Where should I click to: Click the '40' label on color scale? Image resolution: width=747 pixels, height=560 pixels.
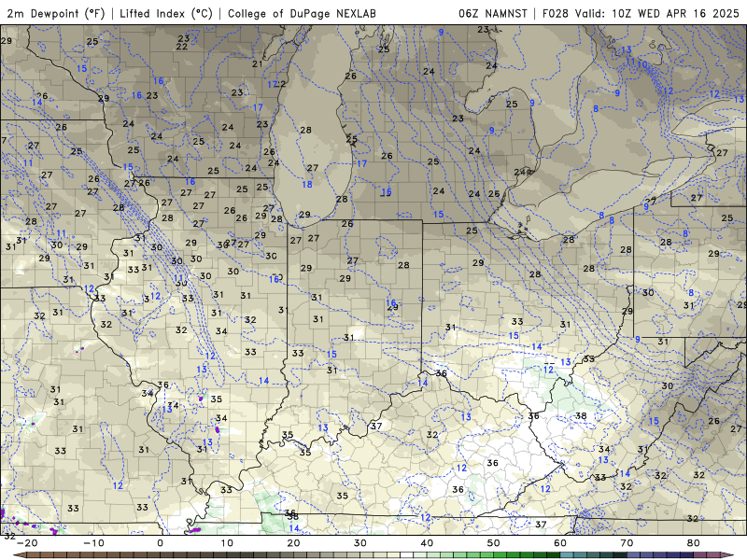click(427, 543)
